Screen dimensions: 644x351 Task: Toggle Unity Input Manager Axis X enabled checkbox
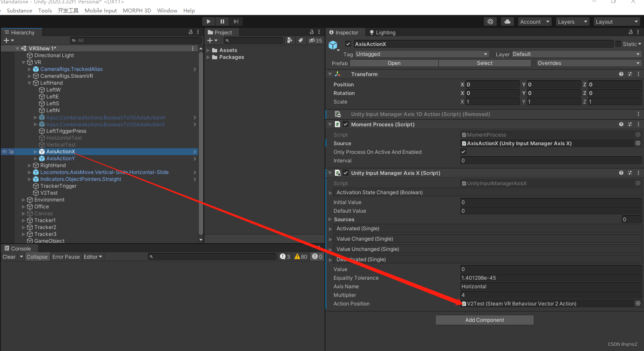coord(346,173)
